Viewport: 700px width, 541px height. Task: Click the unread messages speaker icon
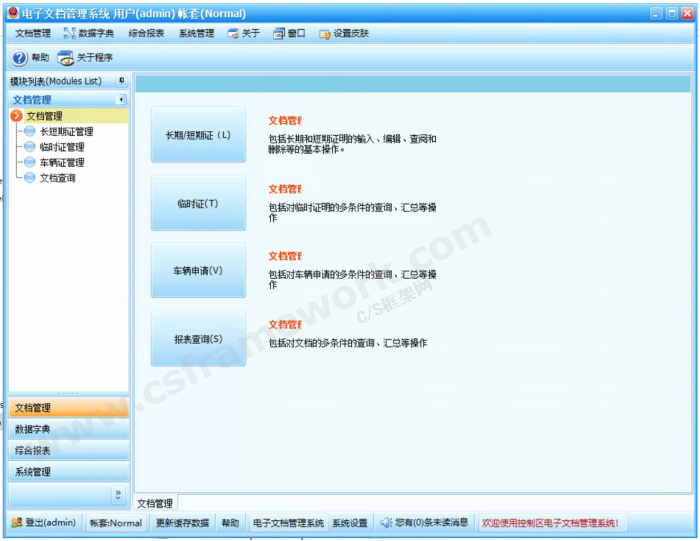386,523
